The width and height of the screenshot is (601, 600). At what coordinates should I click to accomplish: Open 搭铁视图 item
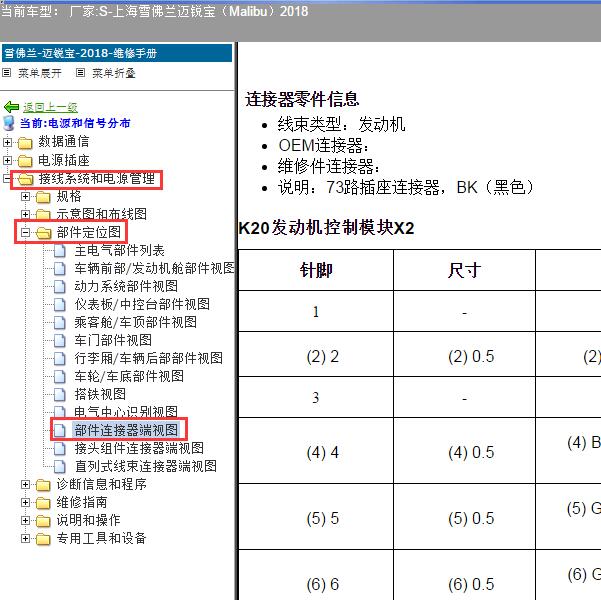(100, 394)
